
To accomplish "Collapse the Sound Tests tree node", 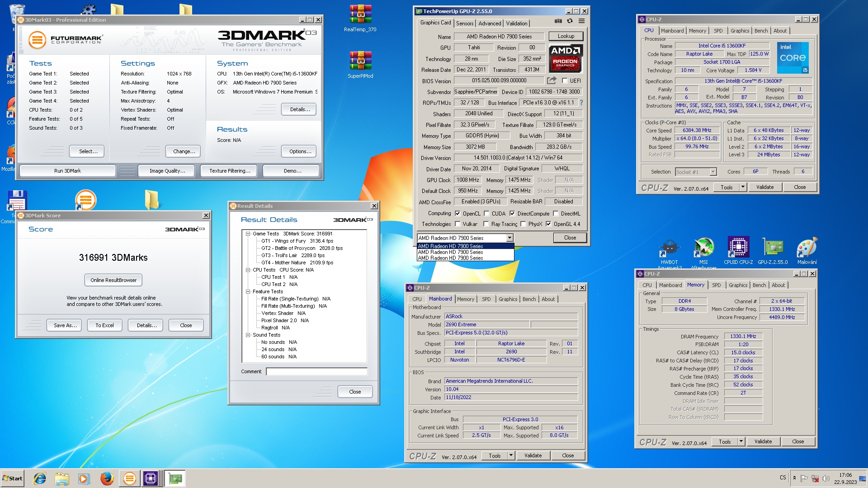I will [248, 335].
